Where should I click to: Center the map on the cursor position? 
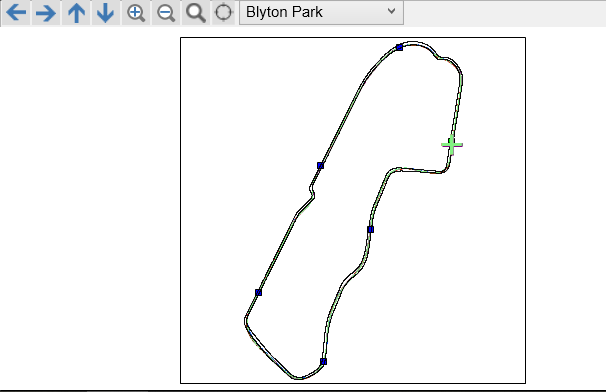[223, 13]
